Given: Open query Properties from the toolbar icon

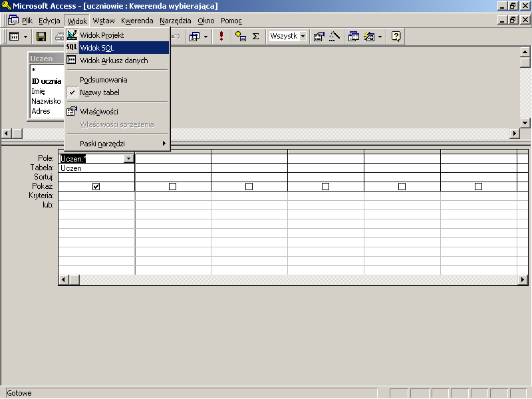Looking at the screenshot, I should pos(319,37).
